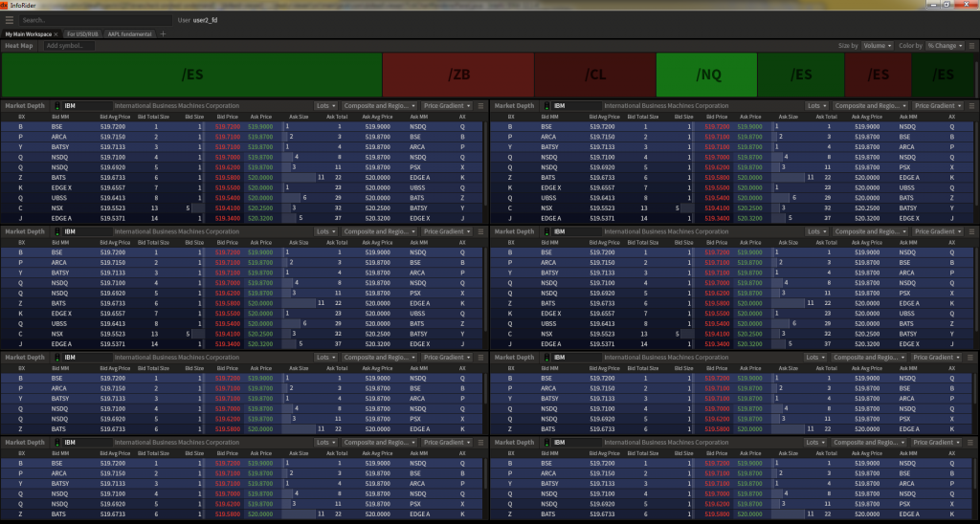Expand Composite and Regional dropdown in top-left panel
The image size is (980, 524).
(381, 105)
